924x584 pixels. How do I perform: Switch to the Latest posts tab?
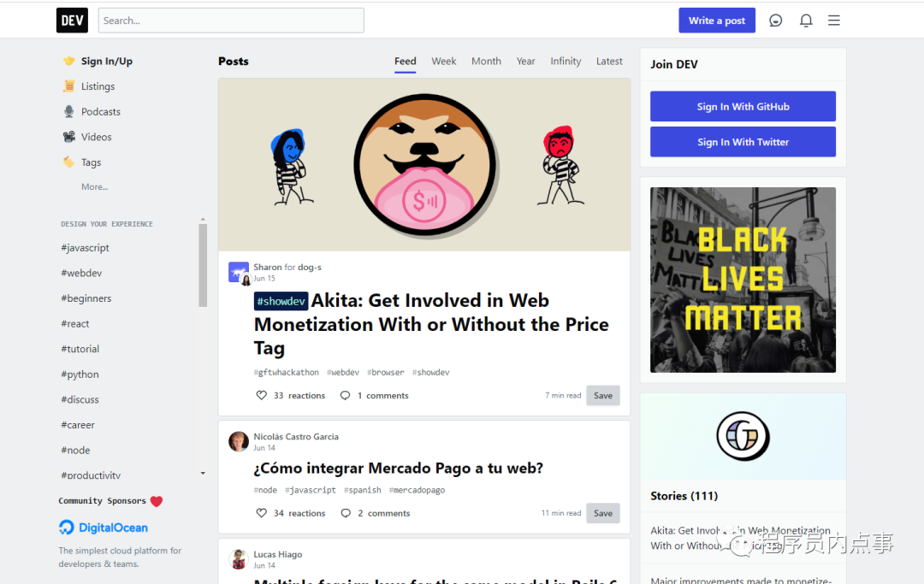pyautogui.click(x=609, y=62)
